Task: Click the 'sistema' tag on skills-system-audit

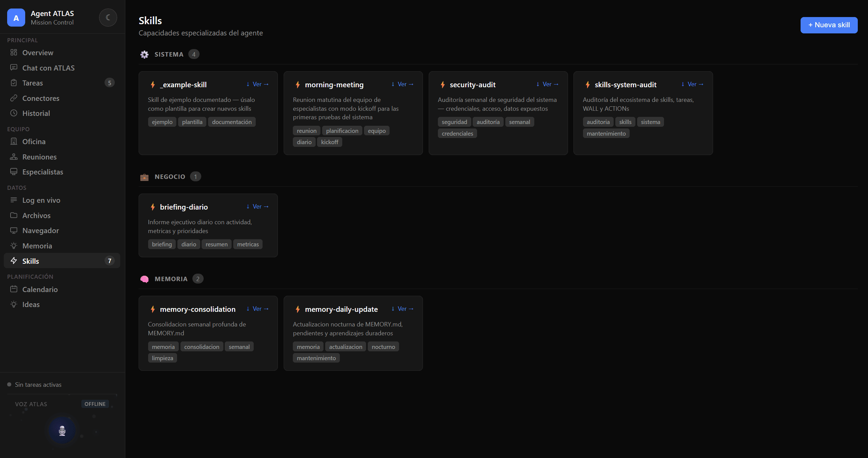Action: pos(650,122)
